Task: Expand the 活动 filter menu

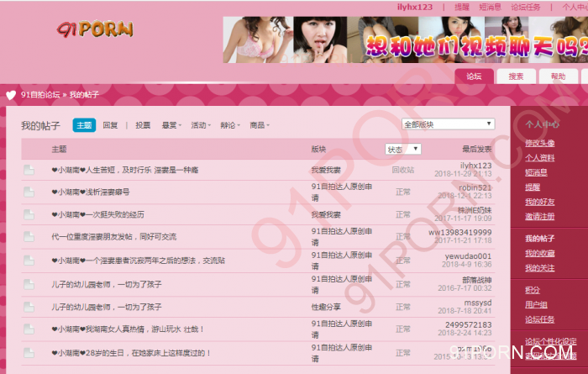Action: click(x=200, y=125)
